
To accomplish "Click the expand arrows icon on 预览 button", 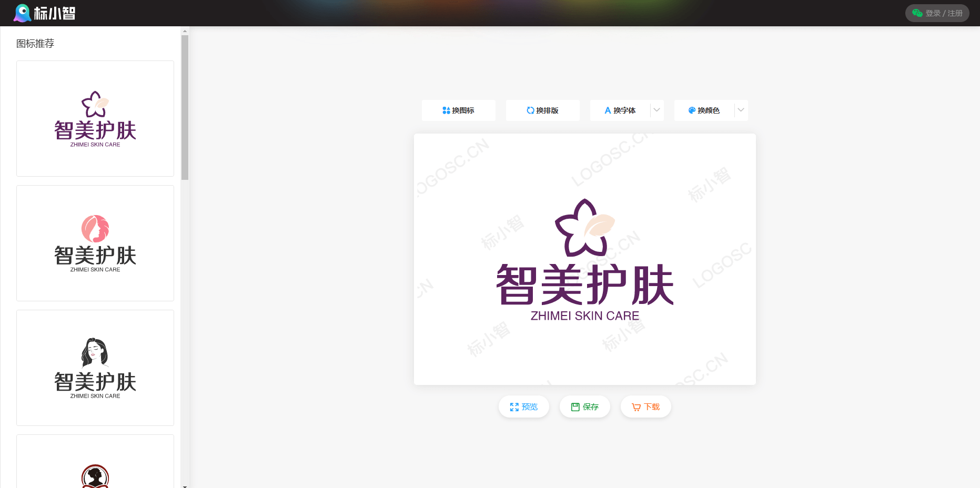I will click(514, 406).
